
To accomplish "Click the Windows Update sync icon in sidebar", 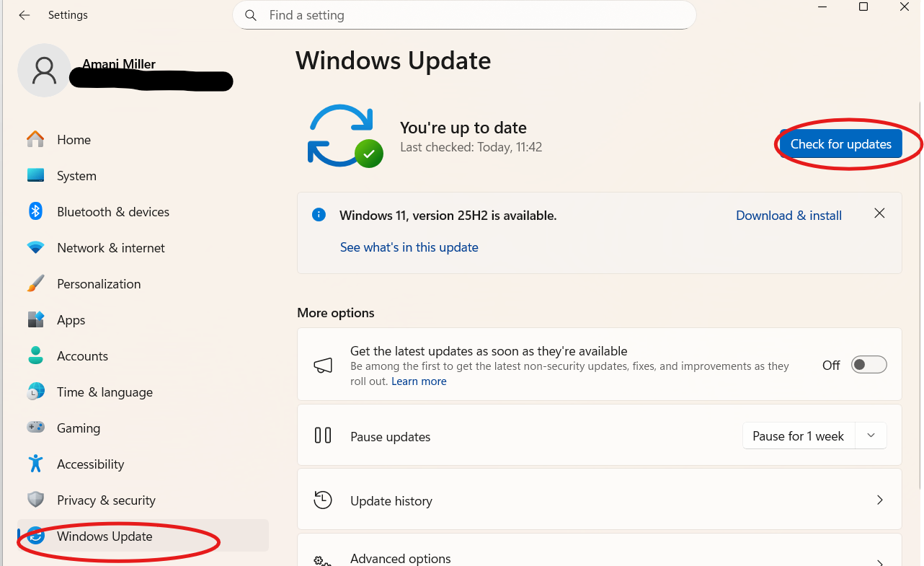I will coord(35,536).
